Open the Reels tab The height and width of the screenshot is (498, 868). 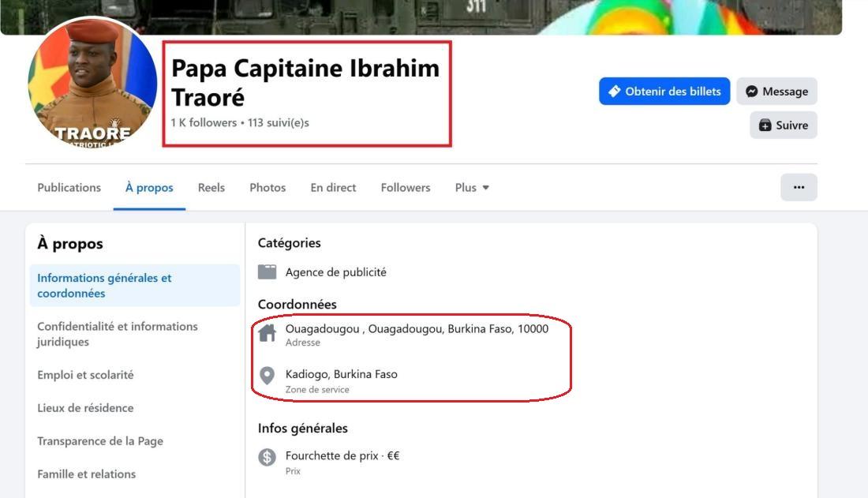[x=211, y=188]
